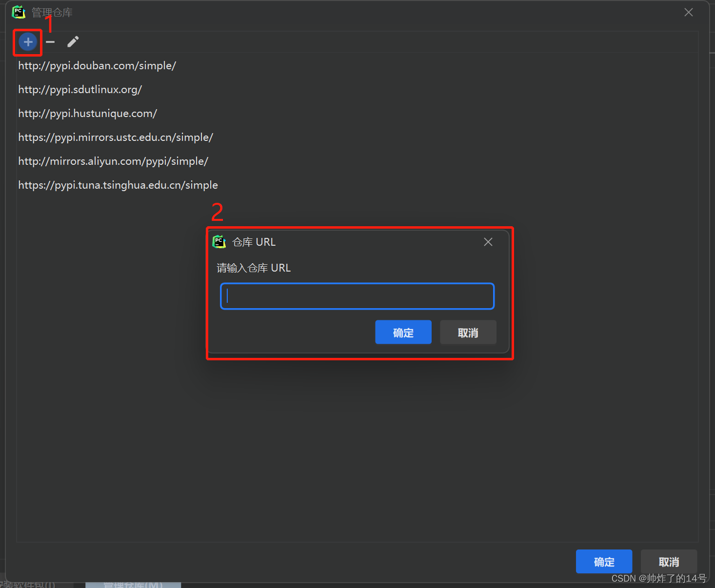Click PyCharm icon in 管理仓库 title bar
This screenshot has width=715, height=588.
pyautogui.click(x=19, y=12)
